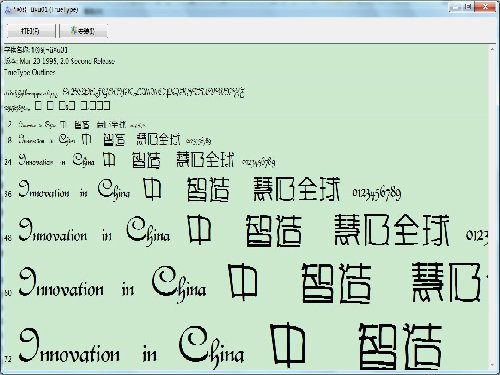Click the font name line (字体名称)
500x375 pixels.
tap(36, 50)
